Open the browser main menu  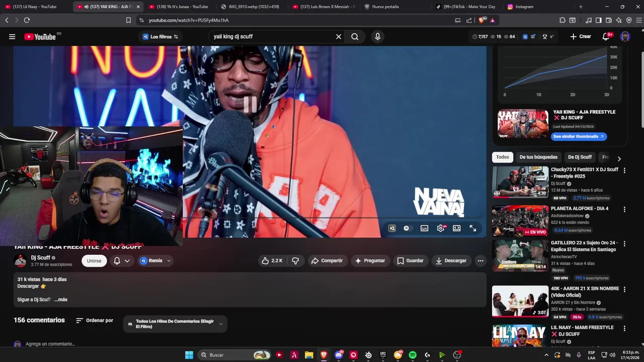pyautogui.click(x=639, y=20)
